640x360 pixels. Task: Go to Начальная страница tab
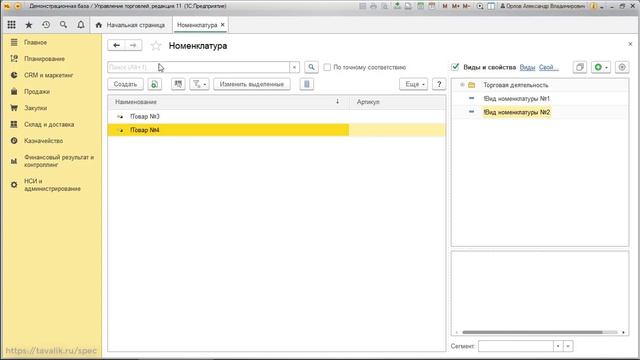click(131, 25)
